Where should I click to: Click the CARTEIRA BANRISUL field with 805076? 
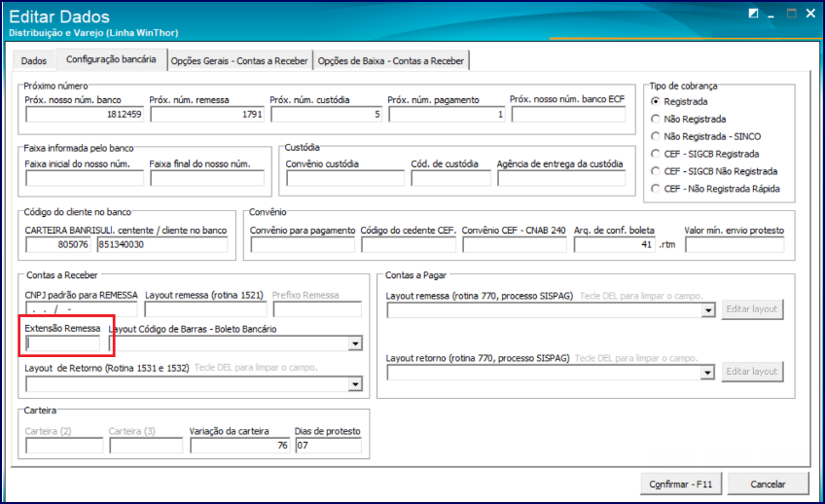coord(57,244)
